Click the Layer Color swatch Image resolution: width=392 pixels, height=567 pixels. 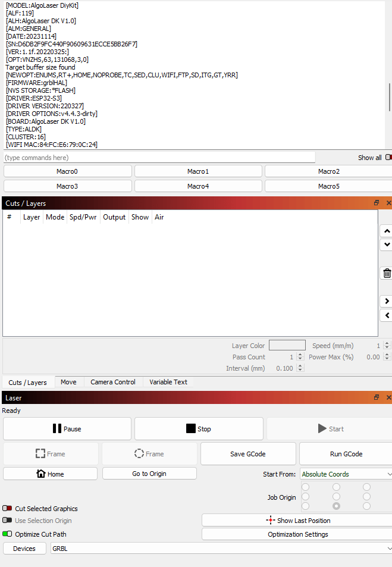(x=287, y=346)
